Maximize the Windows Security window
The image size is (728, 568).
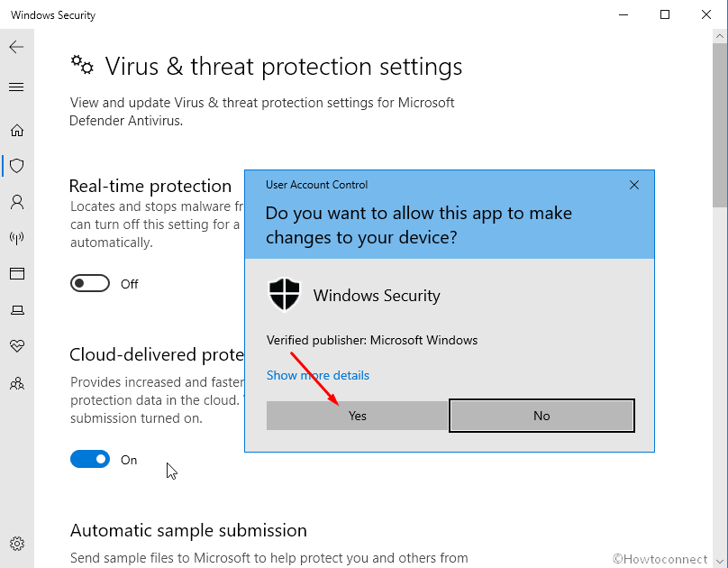(665, 14)
